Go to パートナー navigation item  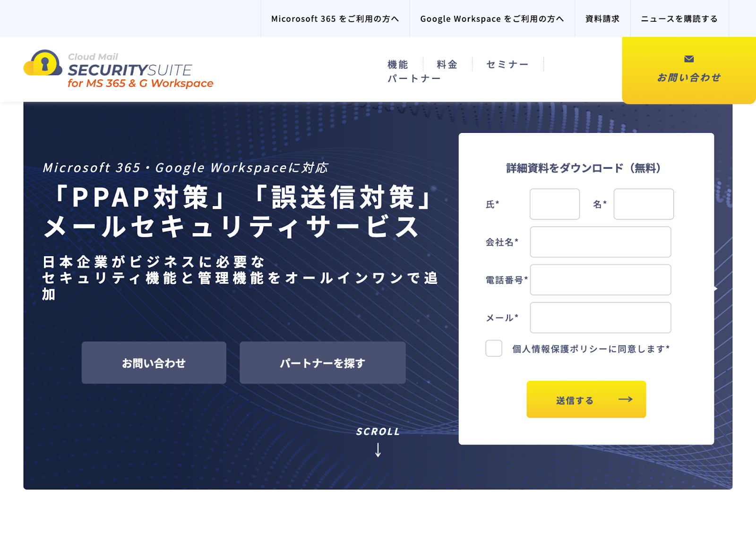(414, 78)
